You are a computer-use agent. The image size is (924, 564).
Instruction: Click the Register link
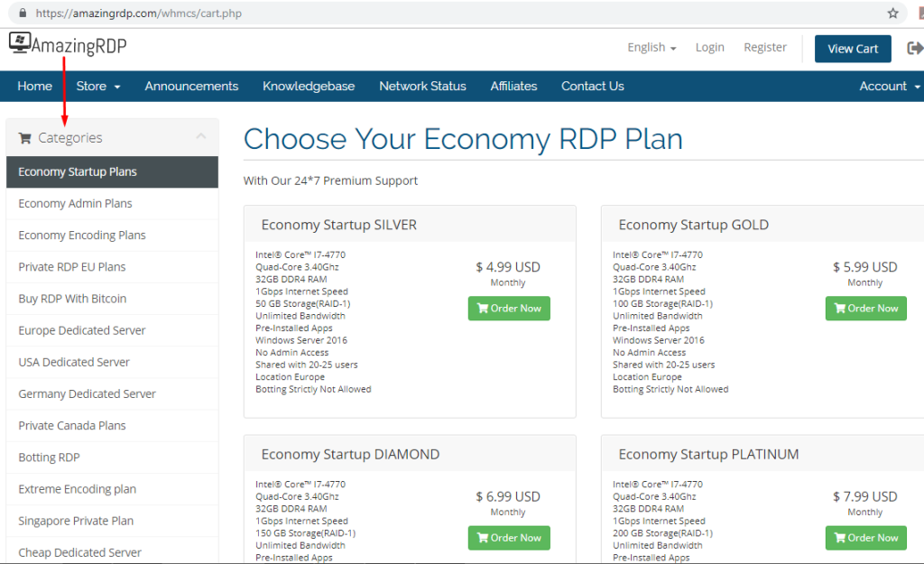(765, 48)
